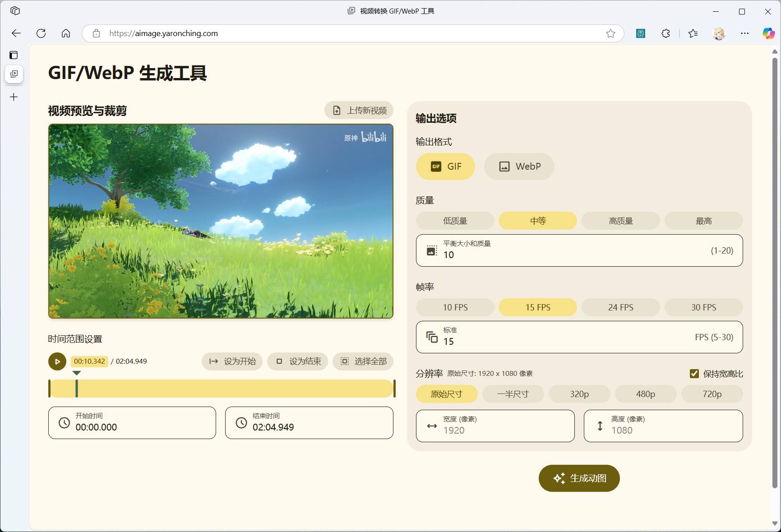Click the page vertical scrollbar
The width and height of the screenshot is (781, 532).
(x=775, y=273)
